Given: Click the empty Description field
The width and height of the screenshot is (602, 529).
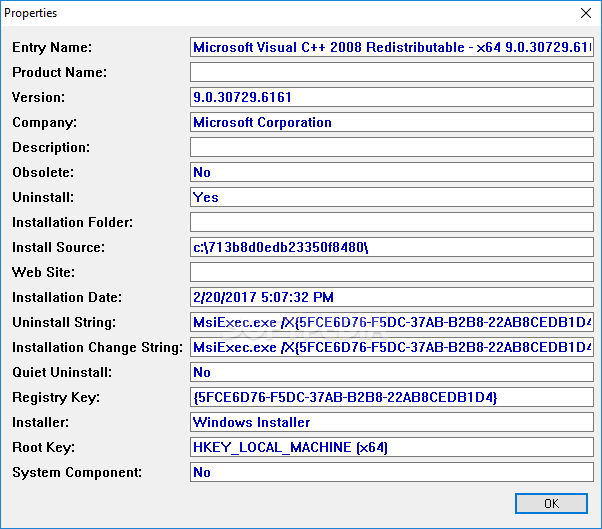Looking at the screenshot, I should coord(392,147).
